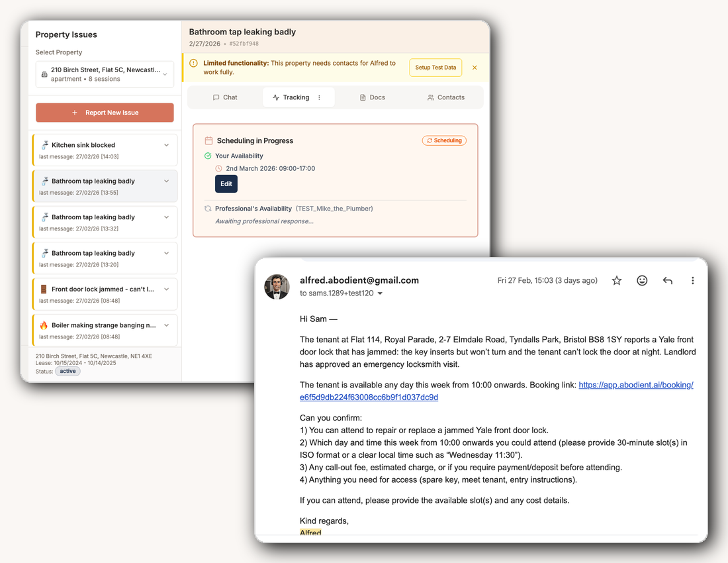Screen dimensions: 728x563
Task: Click the clock icon next to the availability time
Action: pos(218,168)
